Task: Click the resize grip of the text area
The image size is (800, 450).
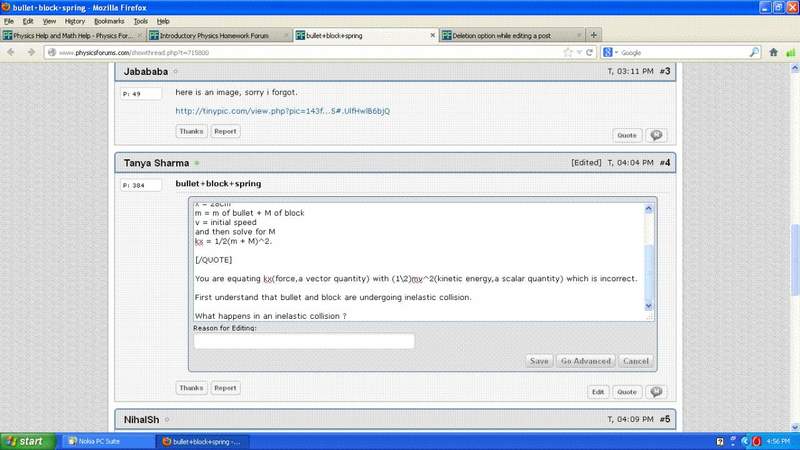Action: [x=649, y=317]
